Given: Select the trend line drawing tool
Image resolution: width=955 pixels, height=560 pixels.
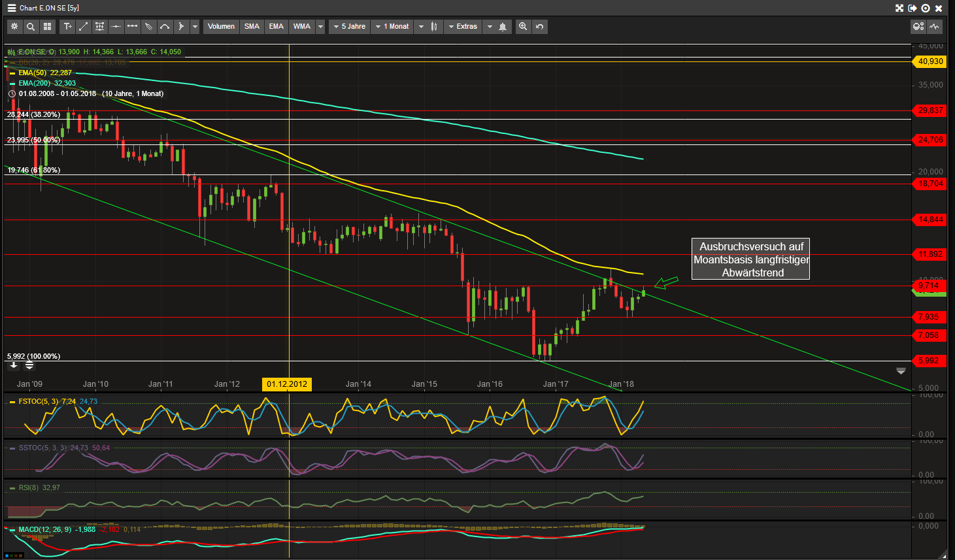Looking at the screenshot, I should (x=84, y=27).
